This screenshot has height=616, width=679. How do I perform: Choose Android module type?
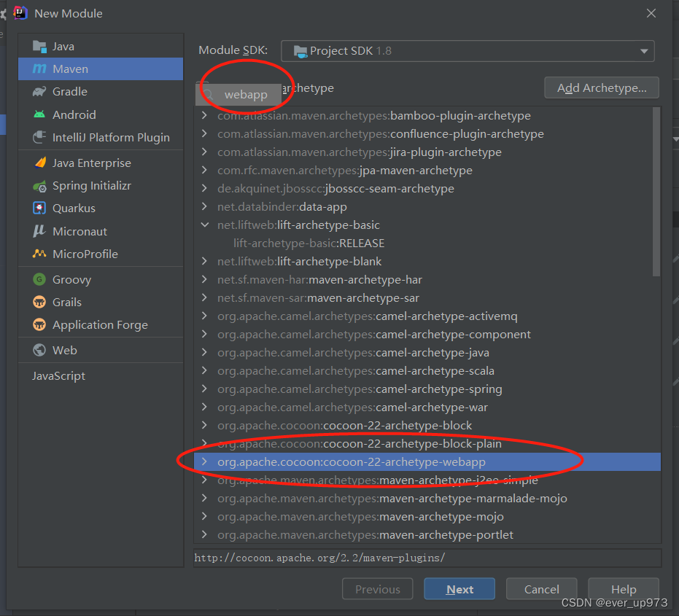101,114
